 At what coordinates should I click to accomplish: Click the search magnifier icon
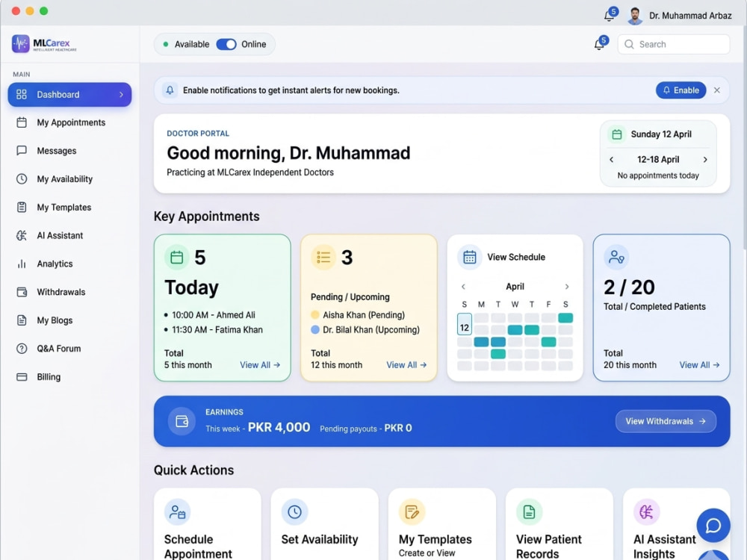point(629,44)
